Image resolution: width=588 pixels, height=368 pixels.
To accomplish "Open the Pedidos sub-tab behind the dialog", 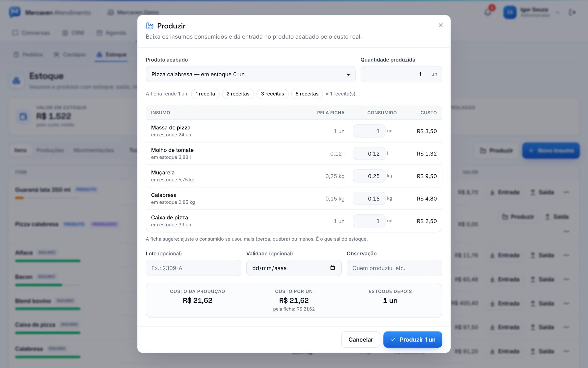I will [28, 54].
